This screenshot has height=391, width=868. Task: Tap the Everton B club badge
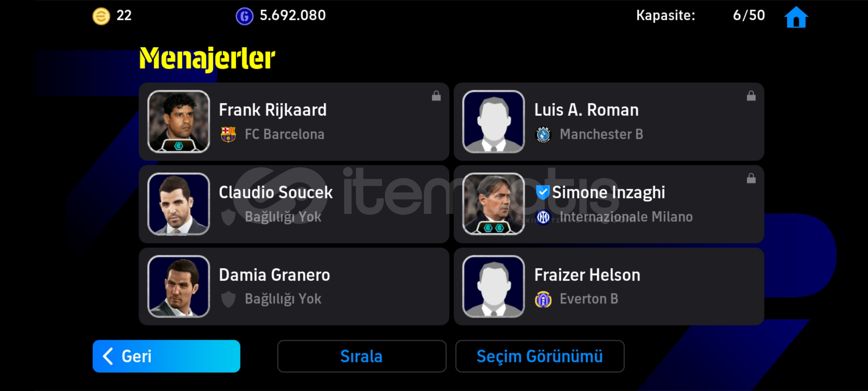[543, 299]
